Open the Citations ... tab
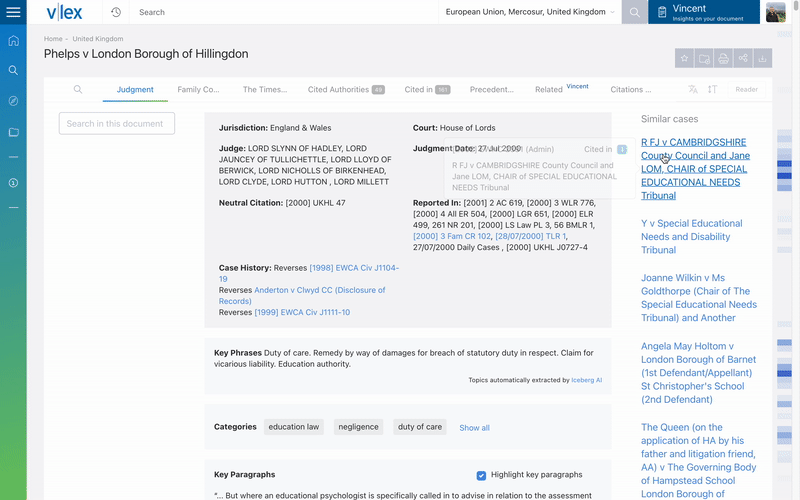This screenshot has height=500, width=800. pyautogui.click(x=631, y=89)
